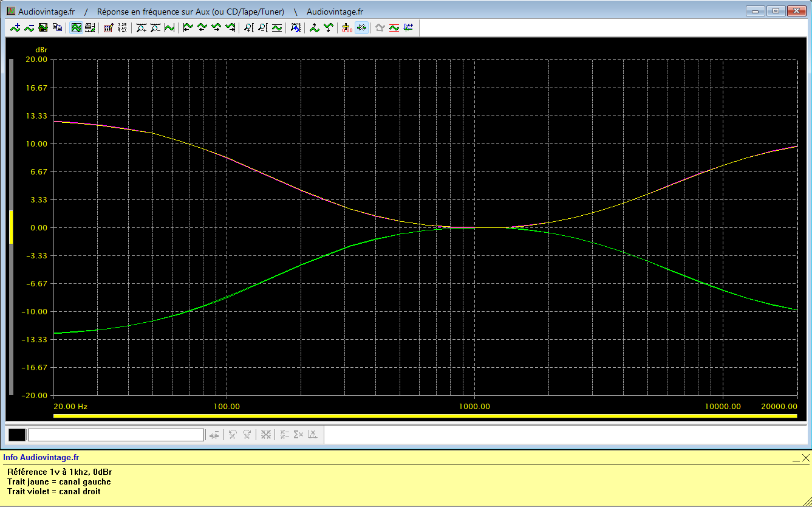812x507 pixels.
Task: Click the add curve icon with plus sign
Action: (x=15, y=27)
